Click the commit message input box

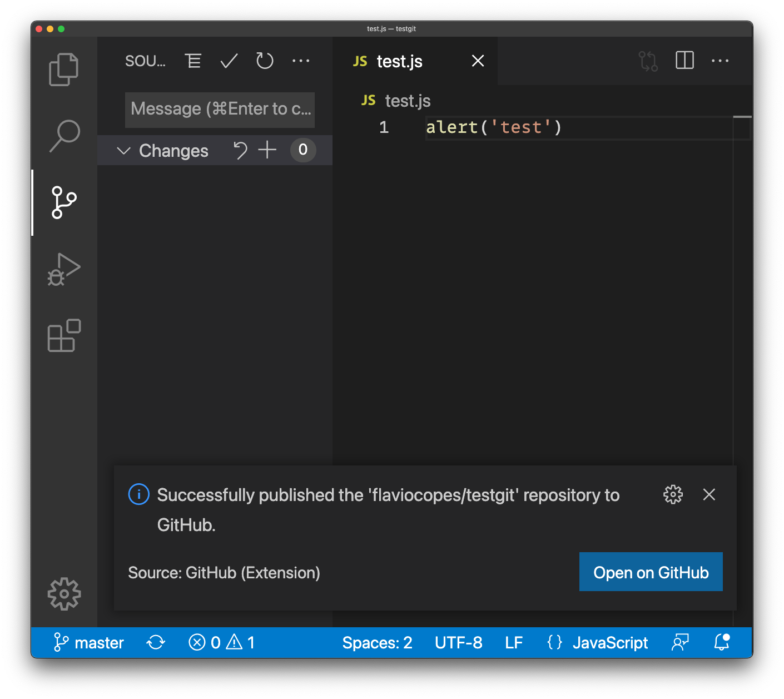(220, 109)
